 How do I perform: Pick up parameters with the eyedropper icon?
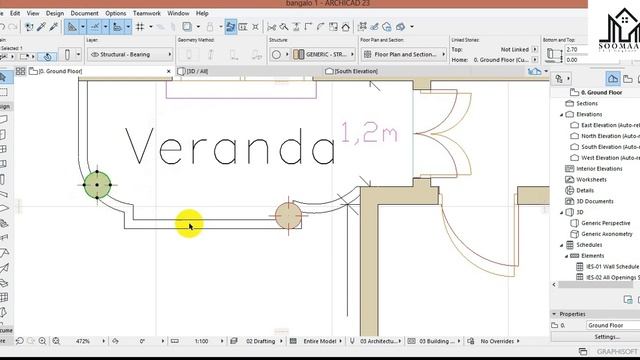pyautogui.click(x=41, y=27)
